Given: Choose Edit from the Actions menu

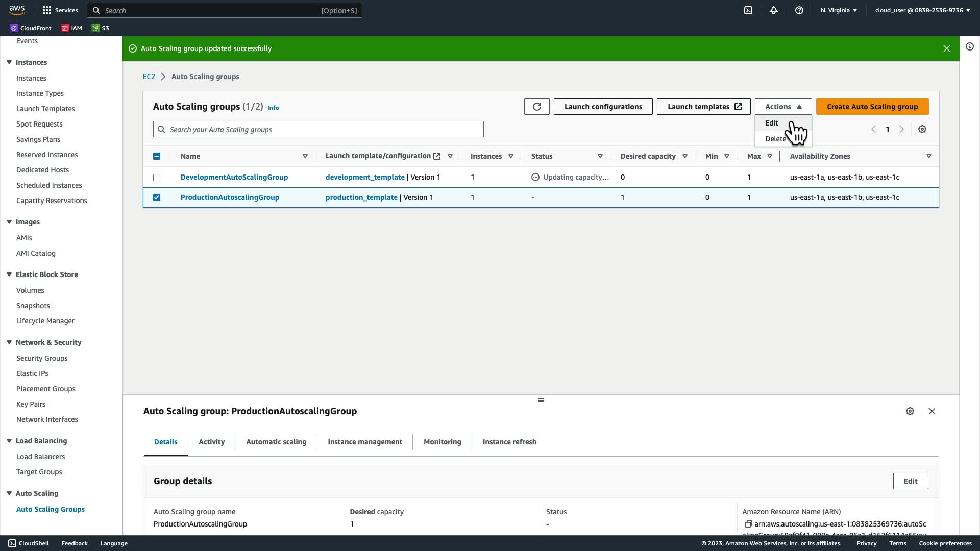Looking at the screenshot, I should tap(771, 123).
